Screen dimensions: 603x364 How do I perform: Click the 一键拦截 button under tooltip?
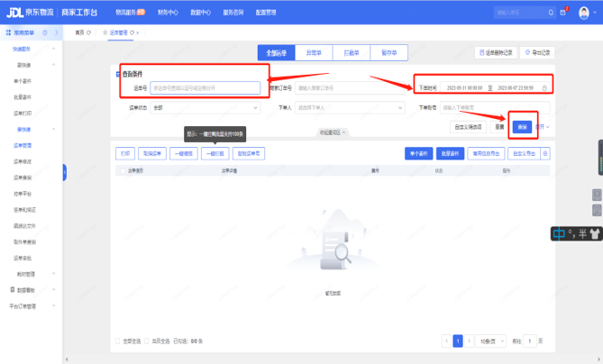point(215,153)
